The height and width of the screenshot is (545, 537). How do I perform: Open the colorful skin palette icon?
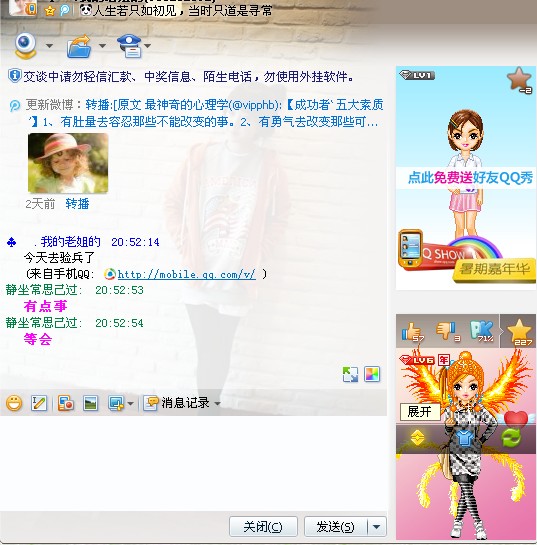pos(372,374)
